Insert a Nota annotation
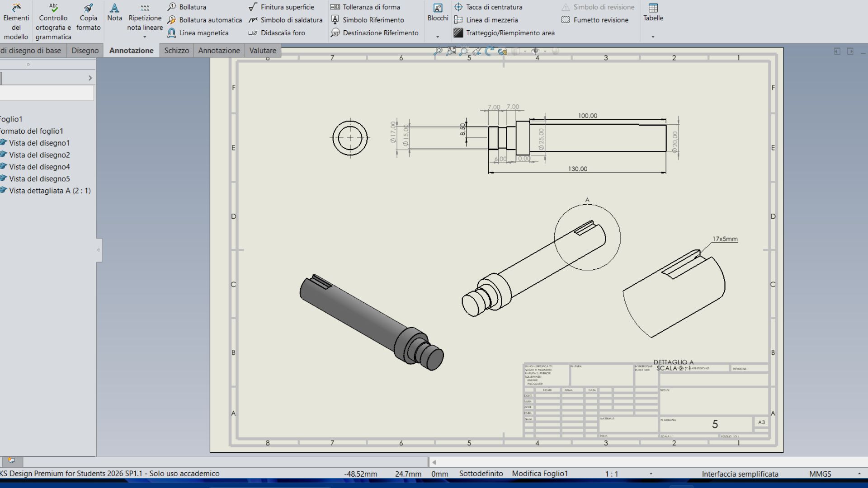 tap(114, 13)
